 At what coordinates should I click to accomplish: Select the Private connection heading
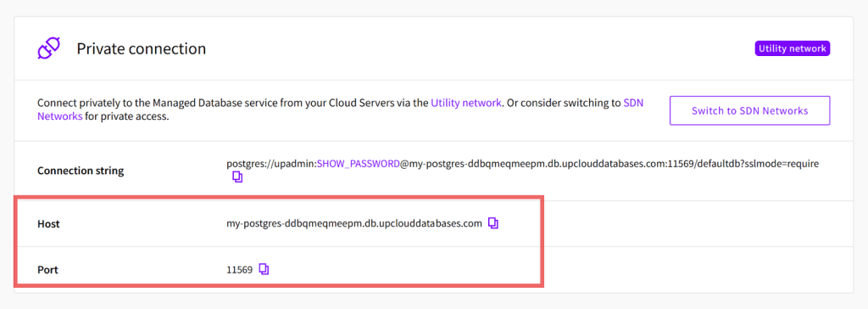pyautogui.click(x=142, y=49)
